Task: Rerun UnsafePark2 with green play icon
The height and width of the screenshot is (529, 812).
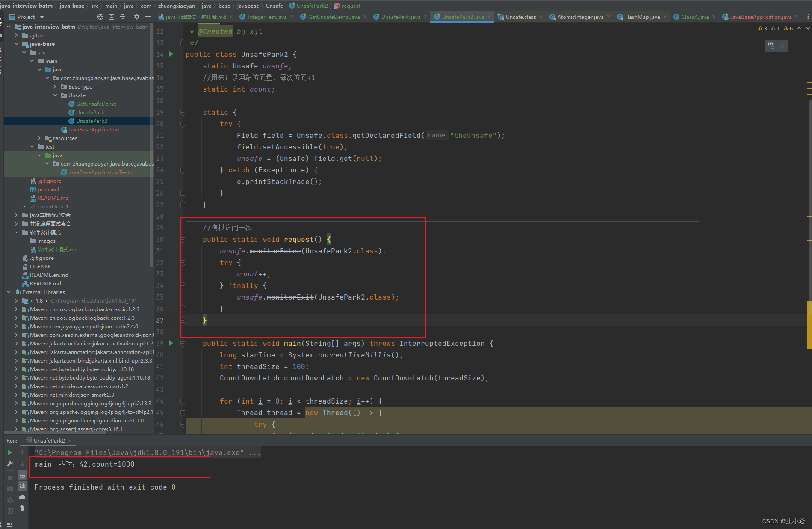Action: pyautogui.click(x=10, y=452)
